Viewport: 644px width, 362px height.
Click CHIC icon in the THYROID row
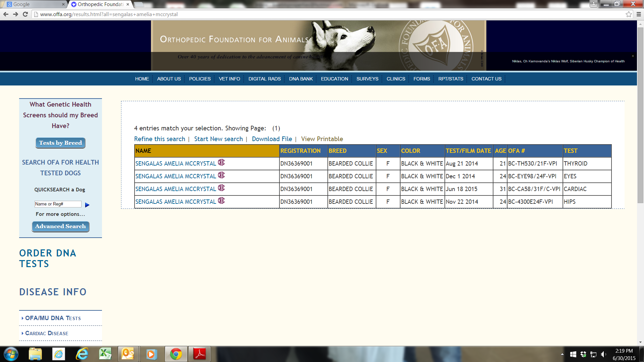click(221, 163)
